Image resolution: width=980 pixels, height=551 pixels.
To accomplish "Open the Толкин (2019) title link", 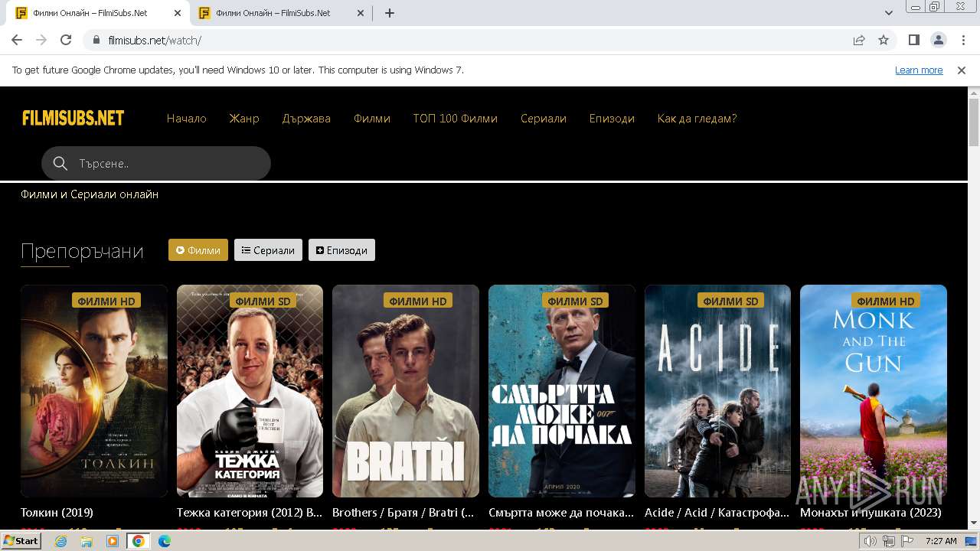I will (57, 512).
